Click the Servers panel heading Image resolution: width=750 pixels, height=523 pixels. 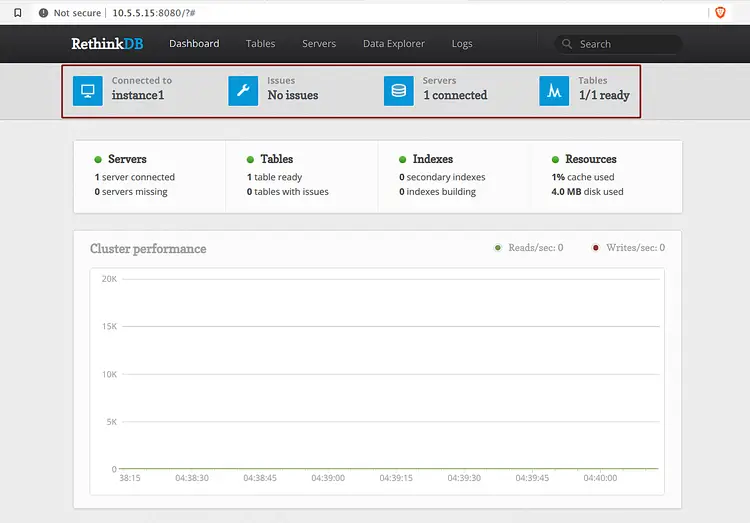[127, 159]
